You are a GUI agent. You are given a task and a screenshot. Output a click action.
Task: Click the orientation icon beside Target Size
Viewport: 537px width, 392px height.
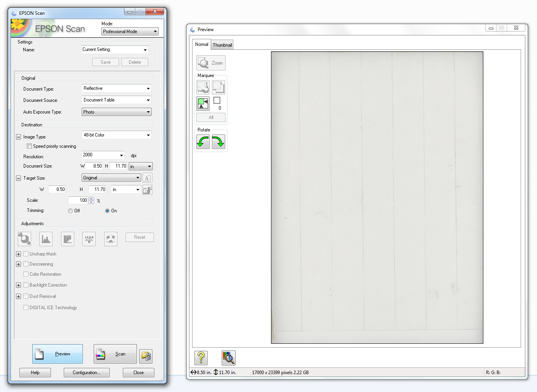[x=147, y=178]
